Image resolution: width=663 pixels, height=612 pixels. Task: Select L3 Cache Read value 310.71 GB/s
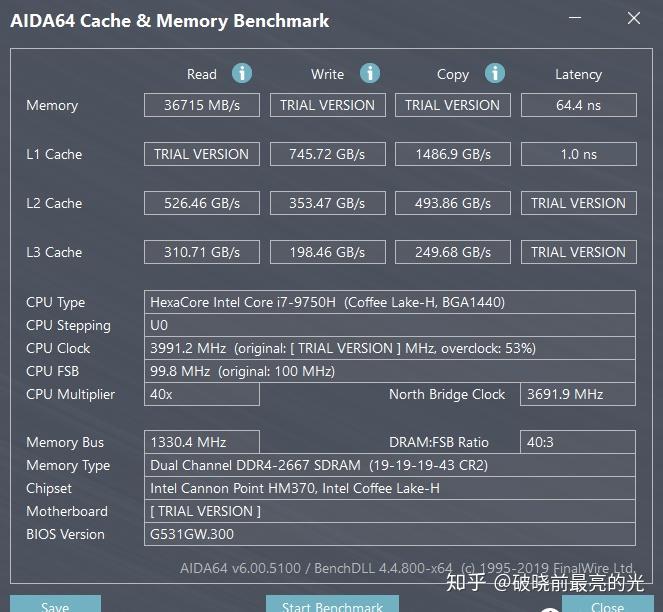(202, 252)
